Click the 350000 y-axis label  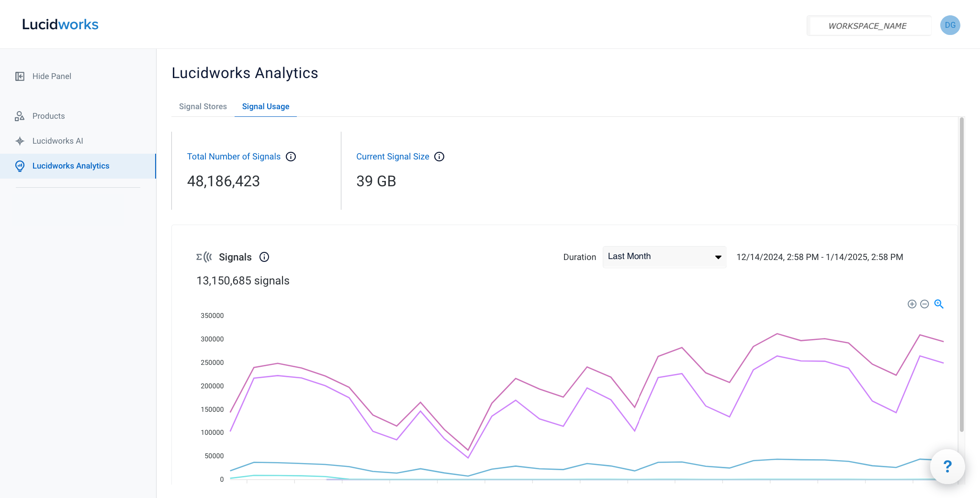click(212, 316)
